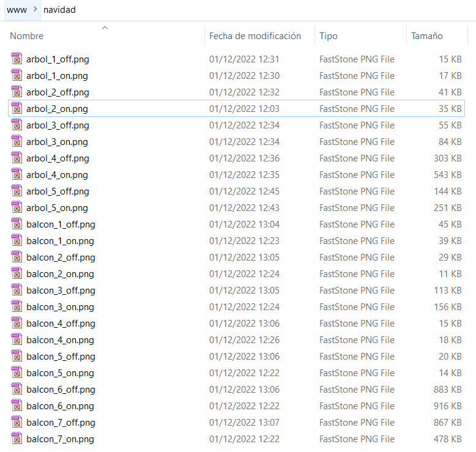Click the file icon of arbol_5_off.png

pos(17,191)
